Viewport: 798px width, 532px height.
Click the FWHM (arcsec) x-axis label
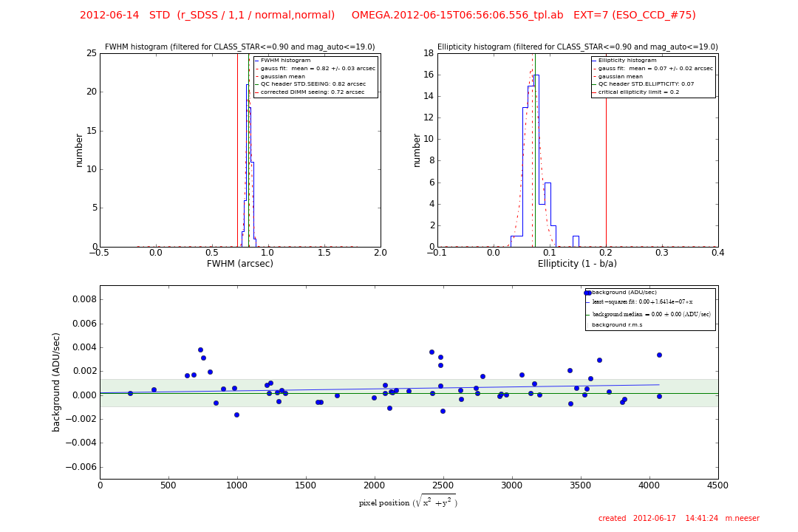[x=239, y=264]
